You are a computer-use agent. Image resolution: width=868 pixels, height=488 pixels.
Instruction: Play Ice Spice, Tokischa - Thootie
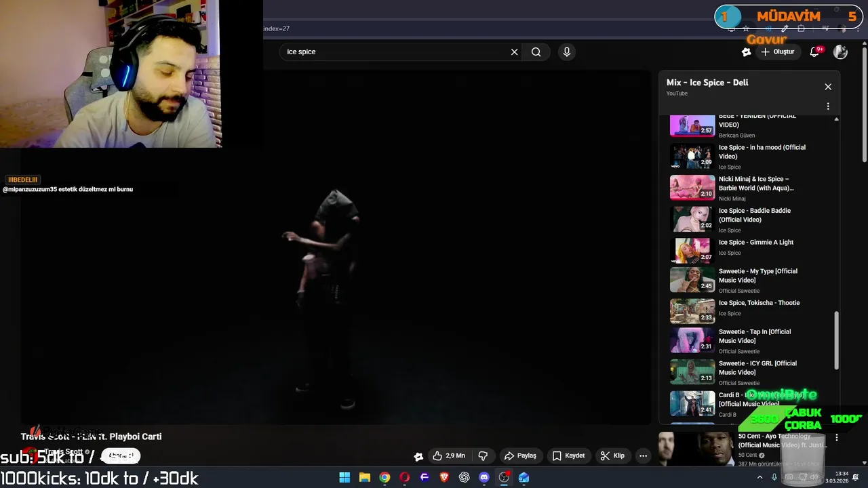(759, 303)
